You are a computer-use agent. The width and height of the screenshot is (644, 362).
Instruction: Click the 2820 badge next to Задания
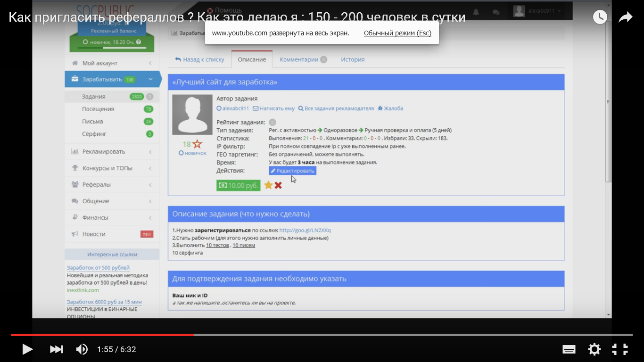[x=136, y=97]
